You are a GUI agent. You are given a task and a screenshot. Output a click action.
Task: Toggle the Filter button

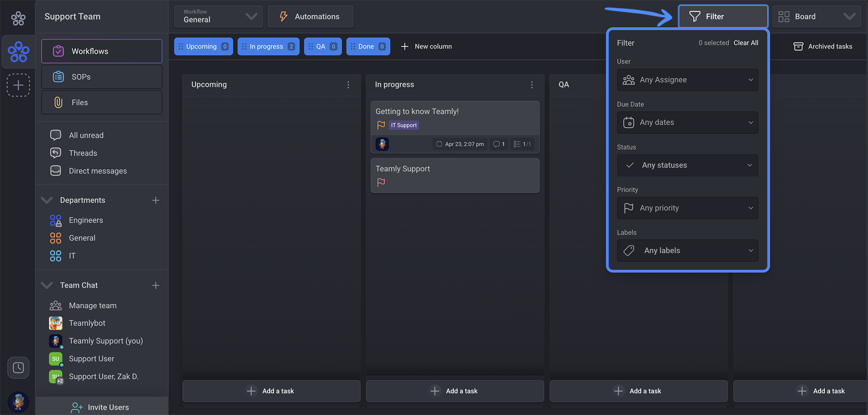point(723,16)
